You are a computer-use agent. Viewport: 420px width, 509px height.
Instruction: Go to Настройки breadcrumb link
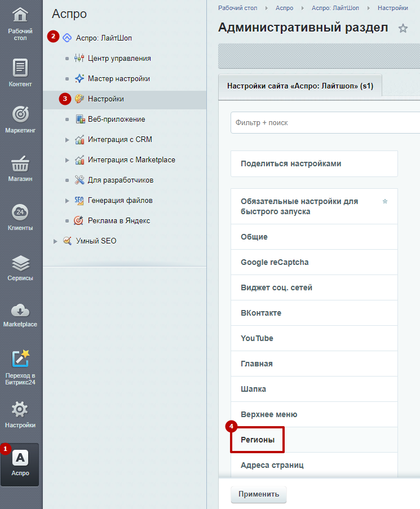(393, 8)
